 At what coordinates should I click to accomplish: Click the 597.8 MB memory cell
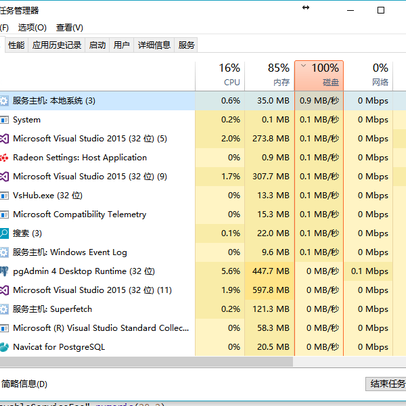click(x=270, y=290)
